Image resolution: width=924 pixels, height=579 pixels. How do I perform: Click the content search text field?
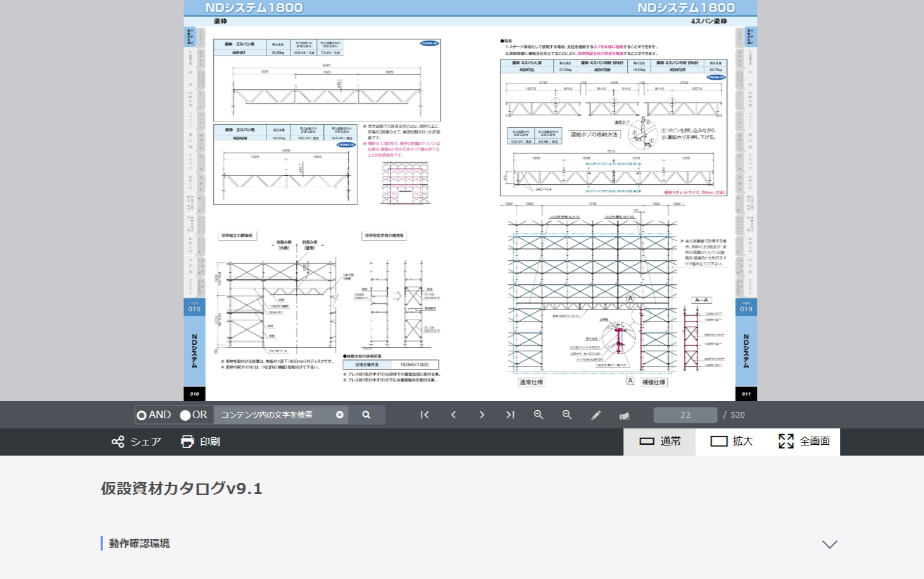pyautogui.click(x=272, y=415)
